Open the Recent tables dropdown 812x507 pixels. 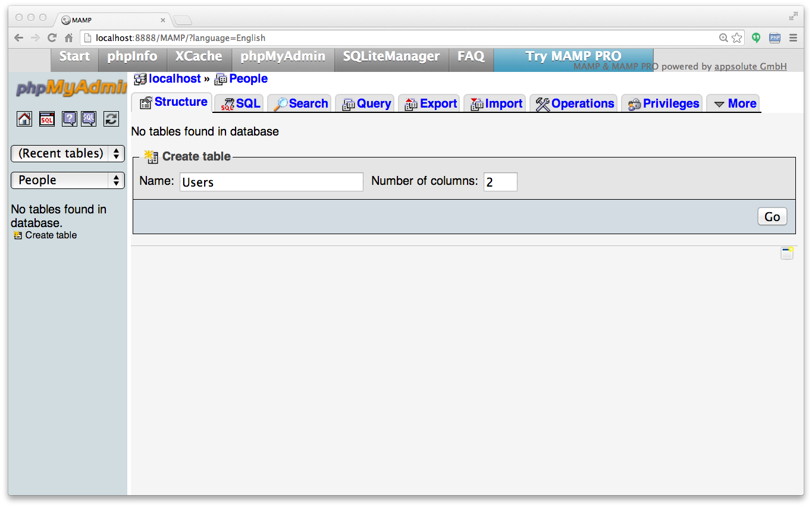coord(68,153)
